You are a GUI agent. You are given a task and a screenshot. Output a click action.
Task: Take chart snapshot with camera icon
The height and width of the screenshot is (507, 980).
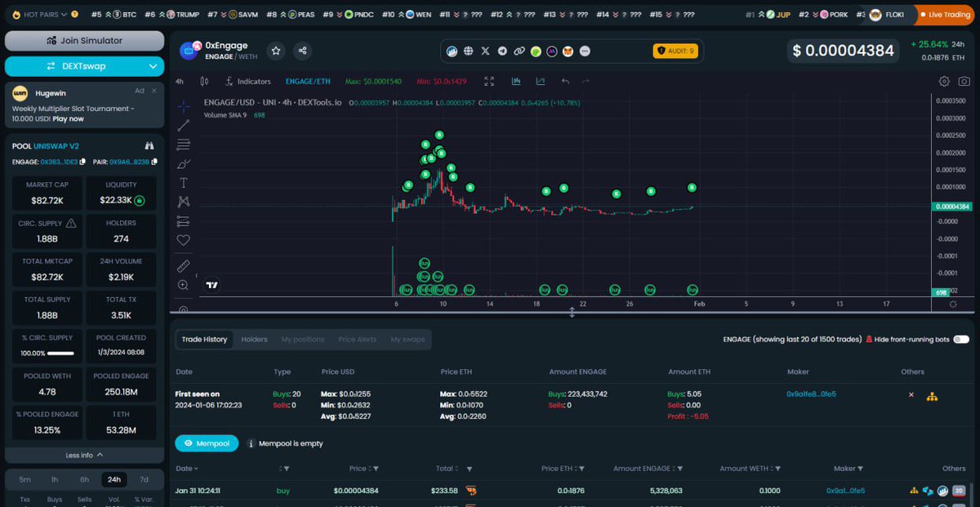(964, 82)
